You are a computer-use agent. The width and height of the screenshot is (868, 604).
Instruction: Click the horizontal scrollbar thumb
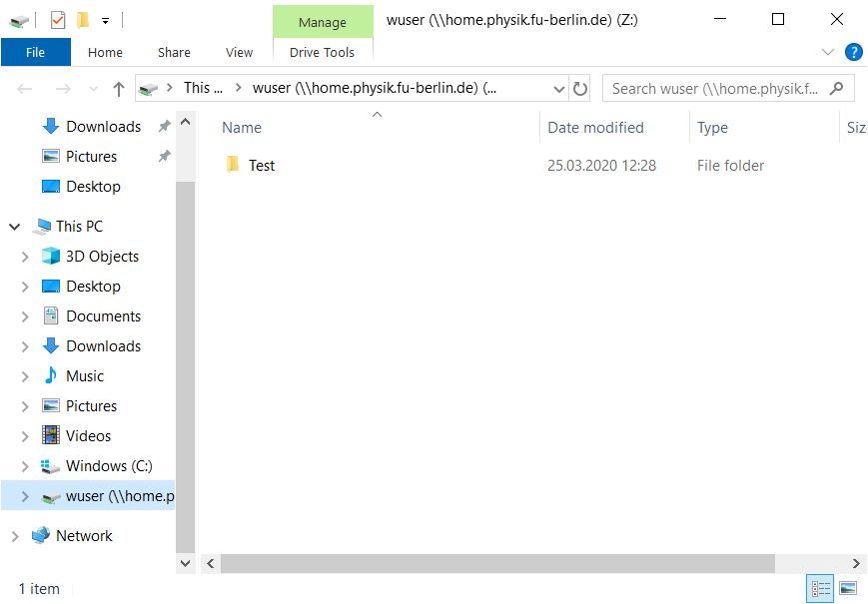(x=497, y=564)
